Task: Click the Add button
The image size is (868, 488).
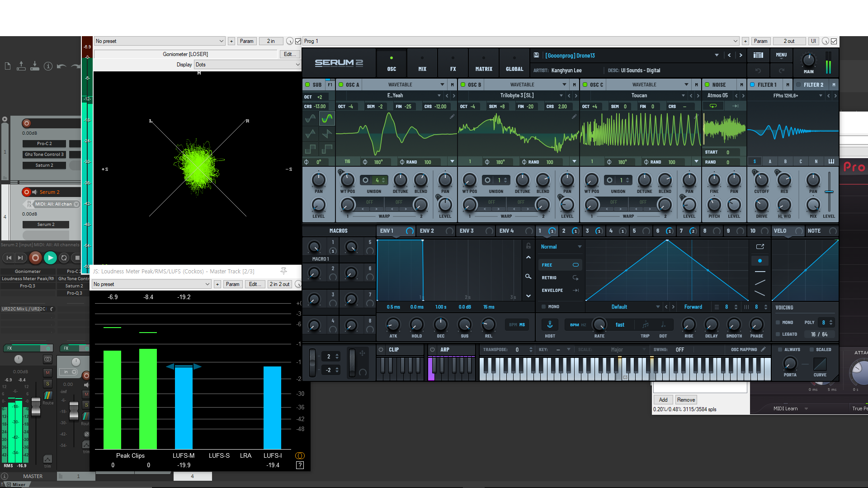Action: coord(663,400)
